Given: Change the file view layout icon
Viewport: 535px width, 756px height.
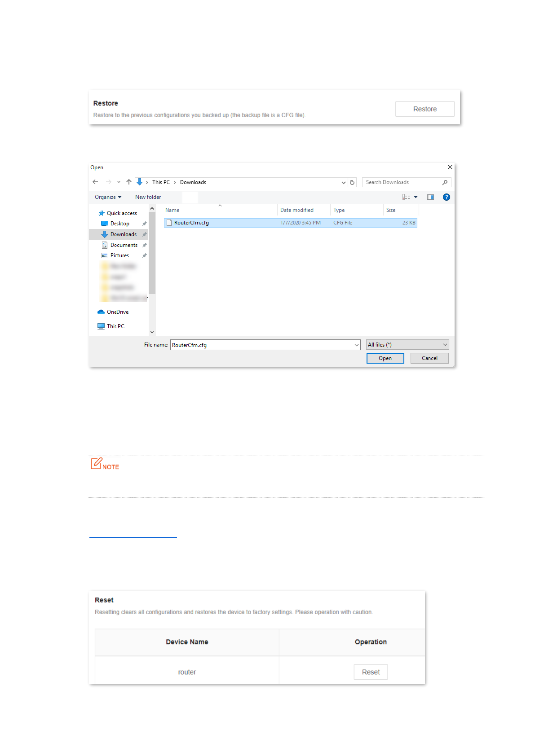Looking at the screenshot, I should pyautogui.click(x=406, y=197).
